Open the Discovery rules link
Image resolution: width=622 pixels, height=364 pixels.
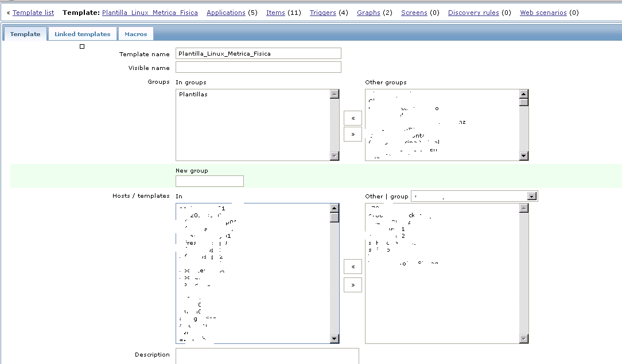(x=473, y=13)
